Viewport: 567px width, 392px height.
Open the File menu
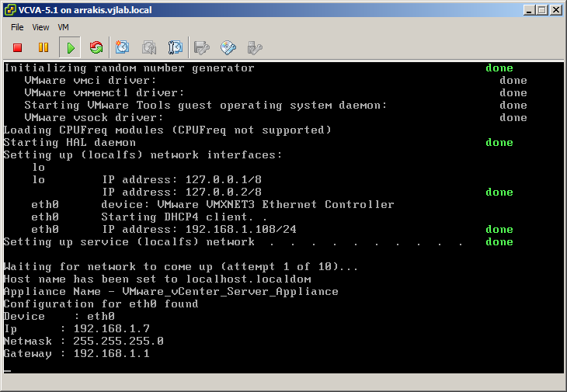coord(17,27)
